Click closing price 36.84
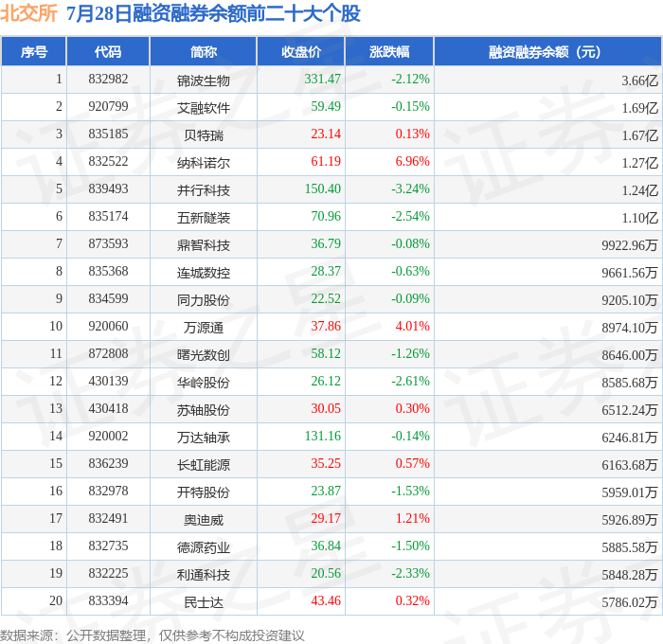The height and width of the screenshot is (644, 663). (x=326, y=546)
